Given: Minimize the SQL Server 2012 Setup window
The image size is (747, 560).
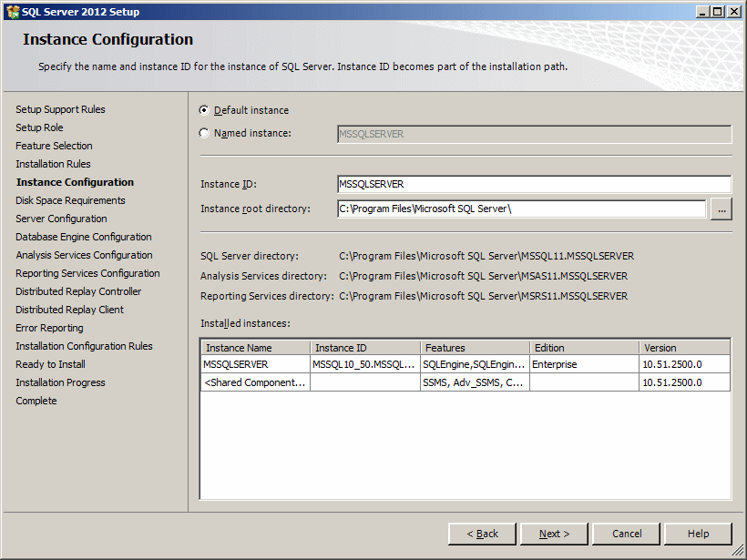Looking at the screenshot, I should point(702,12).
